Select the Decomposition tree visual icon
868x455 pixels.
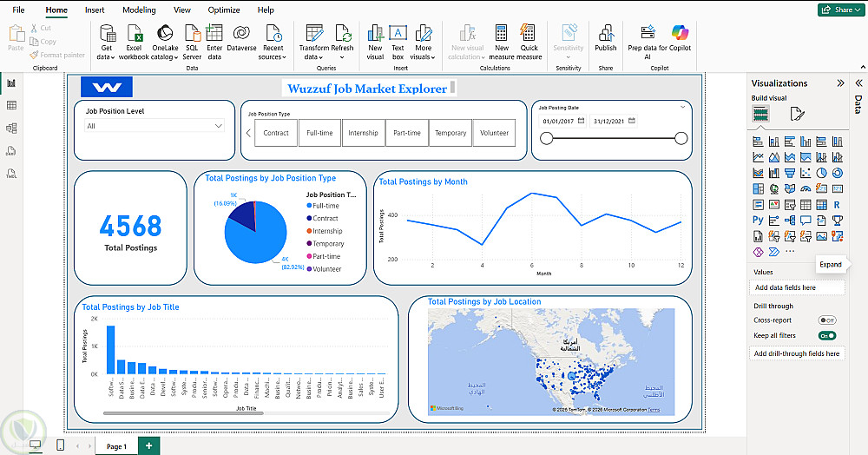790,221
